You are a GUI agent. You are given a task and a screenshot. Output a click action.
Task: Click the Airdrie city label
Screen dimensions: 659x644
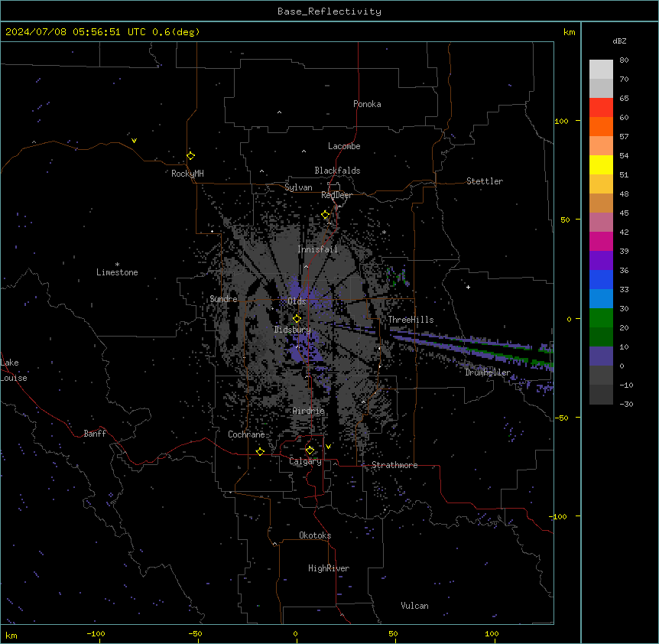pos(309,411)
